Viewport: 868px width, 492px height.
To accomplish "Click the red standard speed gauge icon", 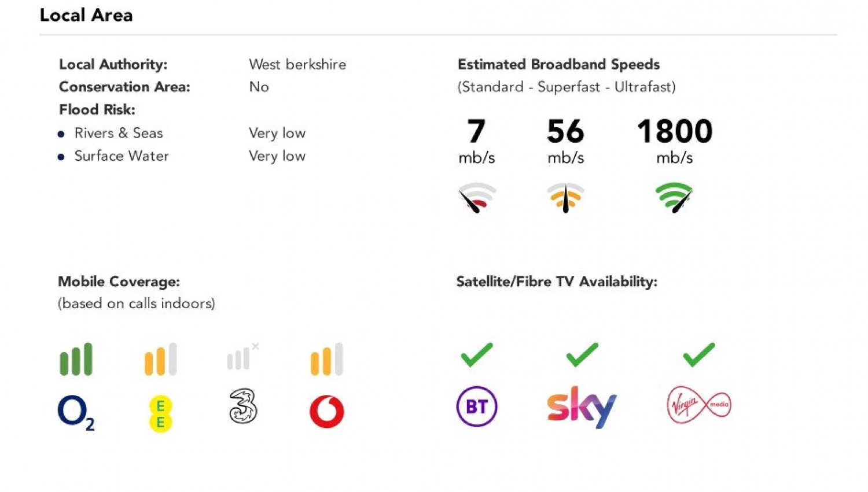I will pyautogui.click(x=477, y=198).
